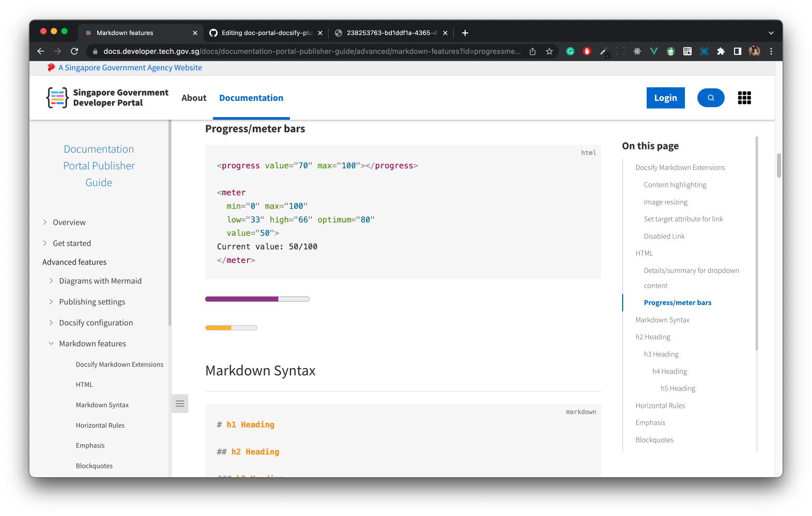Switch to the 238253763-bd1ddf1a tab
Image resolution: width=812 pixels, height=516 pixels.
(x=391, y=33)
